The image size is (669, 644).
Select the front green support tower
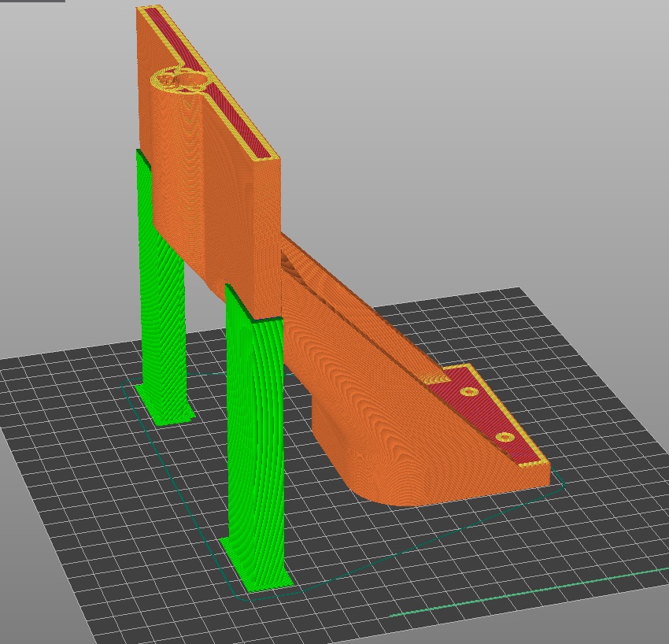[253, 433]
